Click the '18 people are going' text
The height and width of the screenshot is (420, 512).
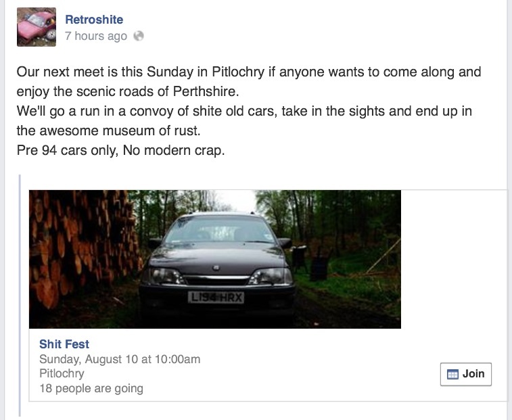(91, 388)
